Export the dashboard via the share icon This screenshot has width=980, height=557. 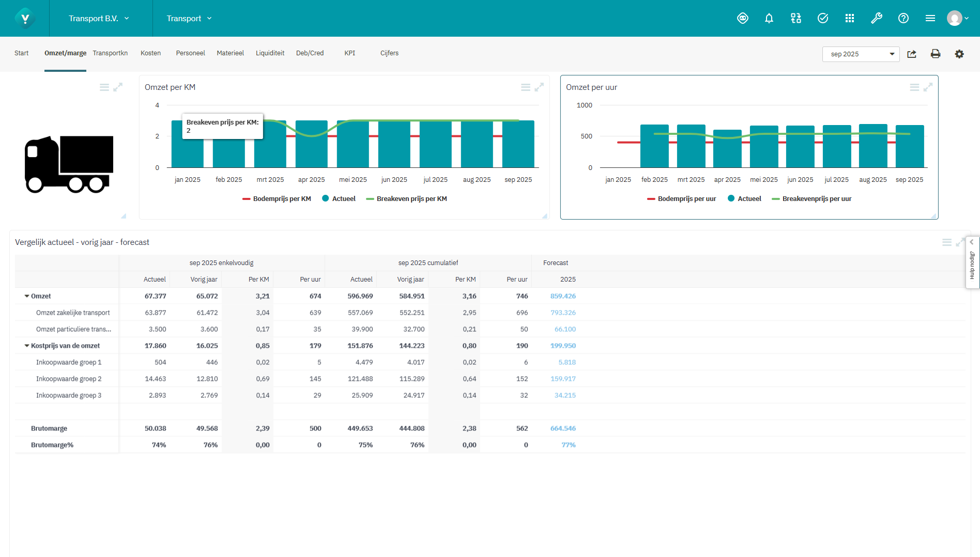912,54
